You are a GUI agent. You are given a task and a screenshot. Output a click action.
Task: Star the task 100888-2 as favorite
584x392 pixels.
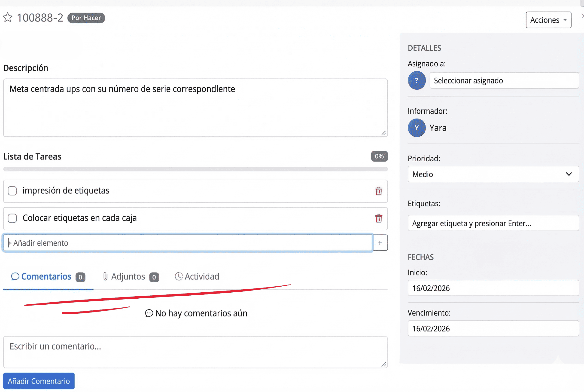point(7,18)
